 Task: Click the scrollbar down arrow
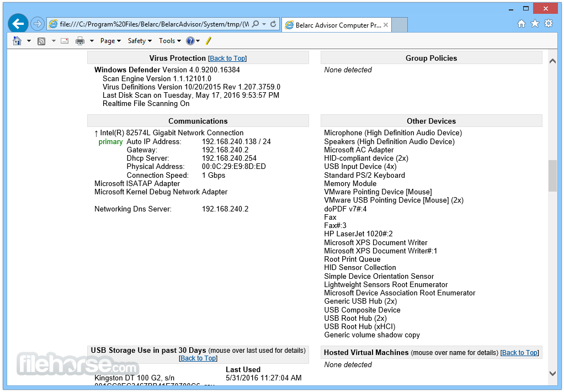point(552,374)
